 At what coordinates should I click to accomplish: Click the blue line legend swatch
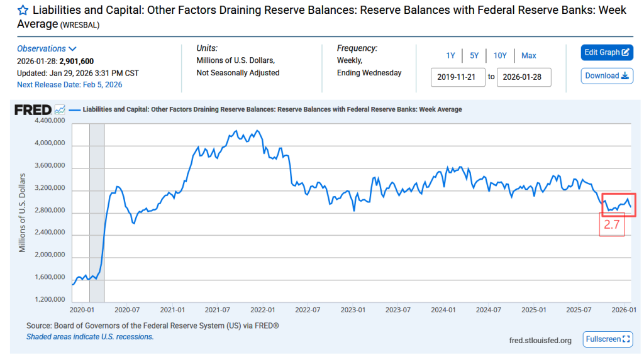pyautogui.click(x=74, y=110)
